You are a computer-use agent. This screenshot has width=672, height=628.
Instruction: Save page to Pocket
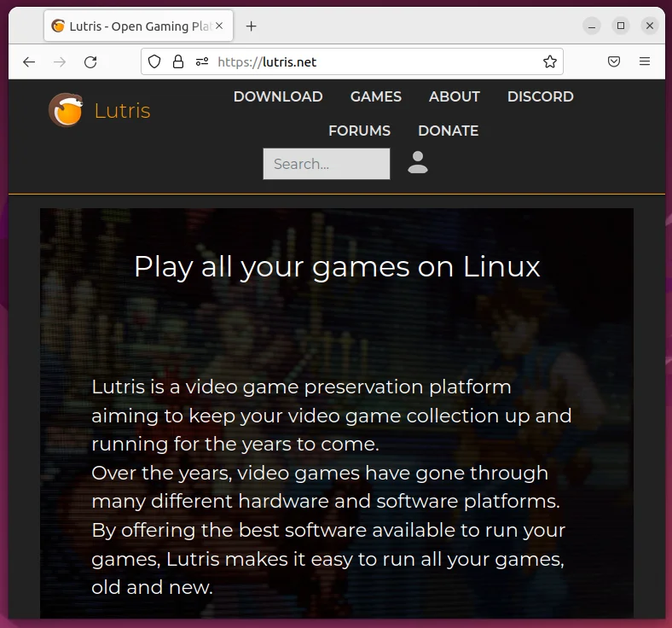(x=614, y=61)
